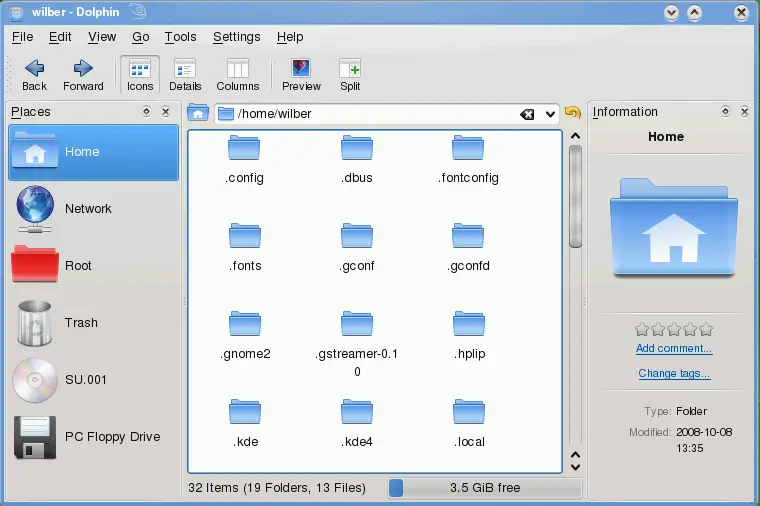Float the Information panel
This screenshot has height=506, width=760.
726,112
